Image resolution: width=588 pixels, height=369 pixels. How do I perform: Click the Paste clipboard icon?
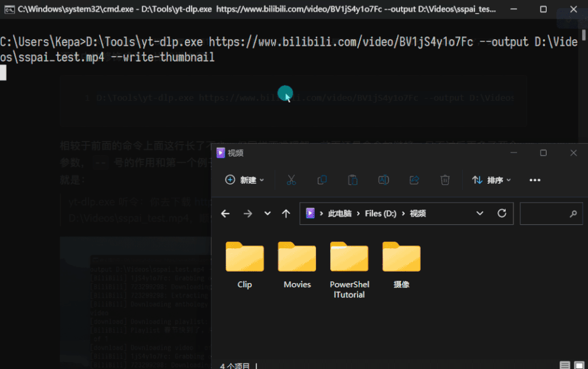pos(353,180)
